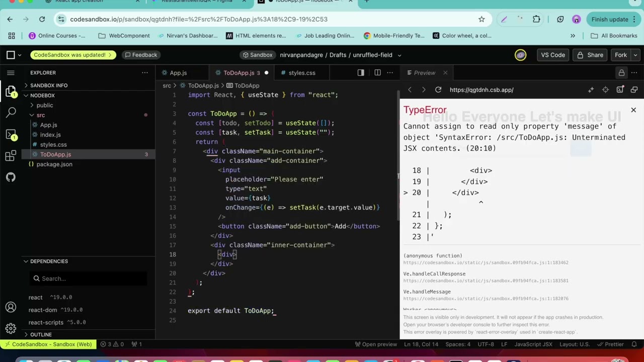
Task: Open the apps grid in the bookmarks bar
Action: pyautogui.click(x=12, y=36)
